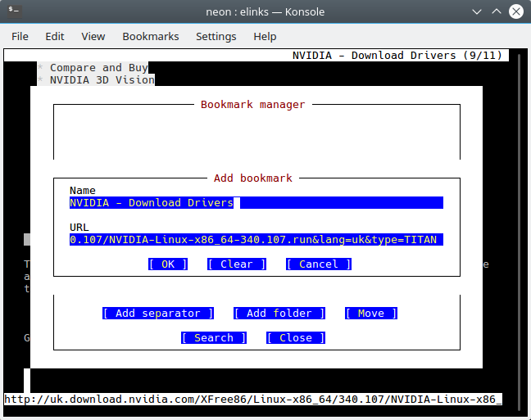Click the status bar URL text
The height and width of the screenshot is (420, 531).
pyautogui.click(x=253, y=400)
